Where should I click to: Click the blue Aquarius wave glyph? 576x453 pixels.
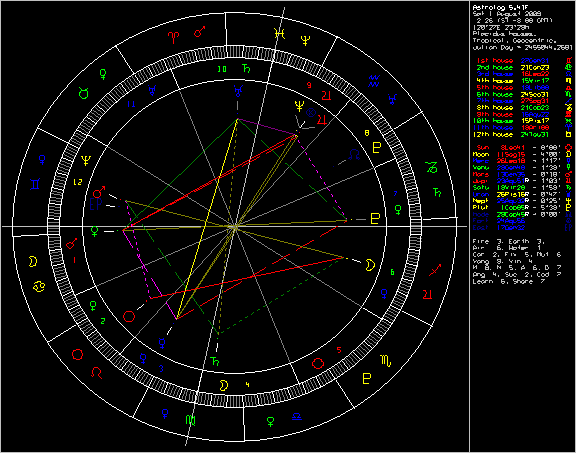(x=374, y=82)
